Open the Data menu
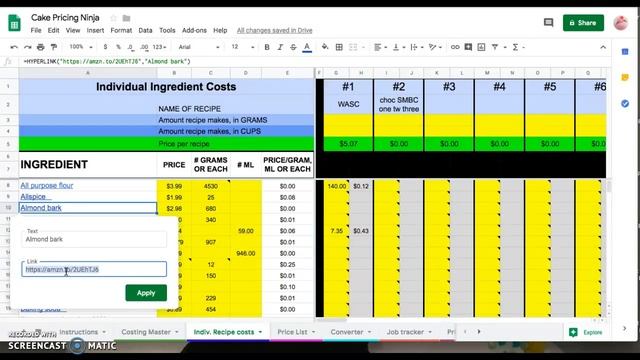The width and height of the screenshot is (640, 360). (x=145, y=30)
